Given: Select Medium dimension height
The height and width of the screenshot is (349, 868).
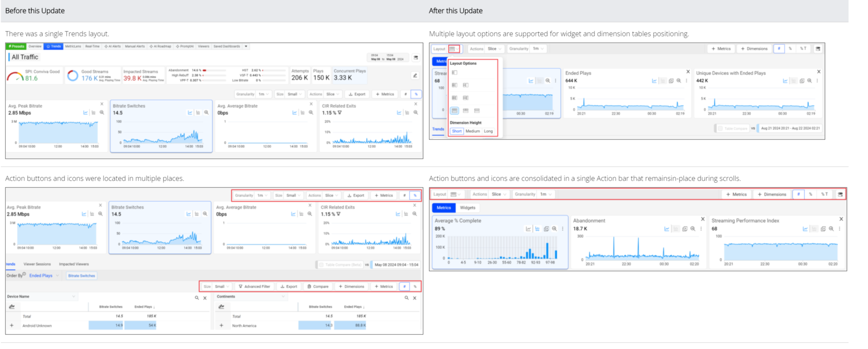Looking at the screenshot, I should (x=472, y=131).
